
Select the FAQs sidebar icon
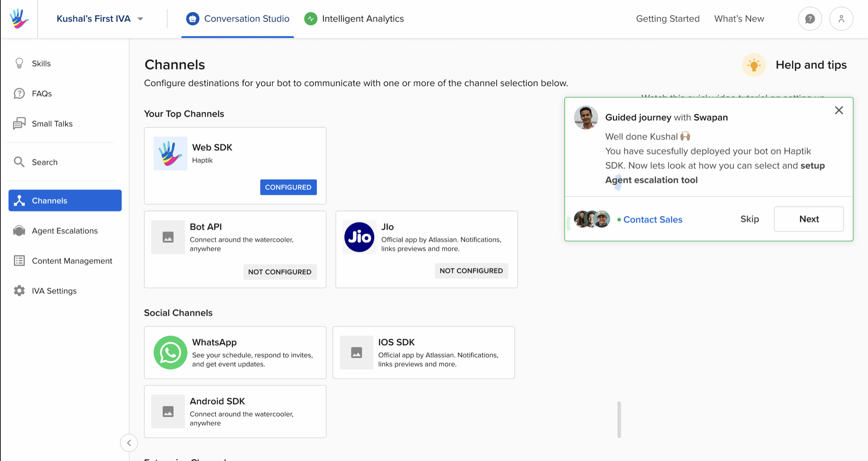[x=19, y=93]
